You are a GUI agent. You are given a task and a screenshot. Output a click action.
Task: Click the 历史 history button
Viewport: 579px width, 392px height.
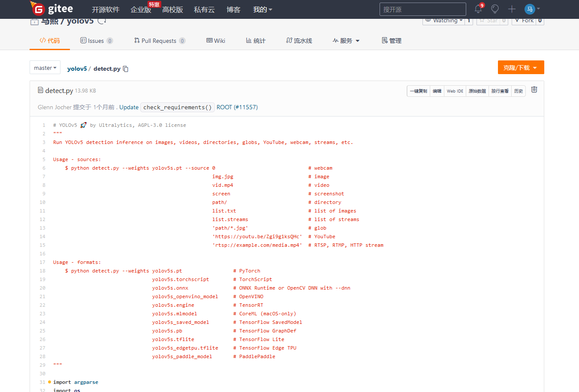pos(519,91)
